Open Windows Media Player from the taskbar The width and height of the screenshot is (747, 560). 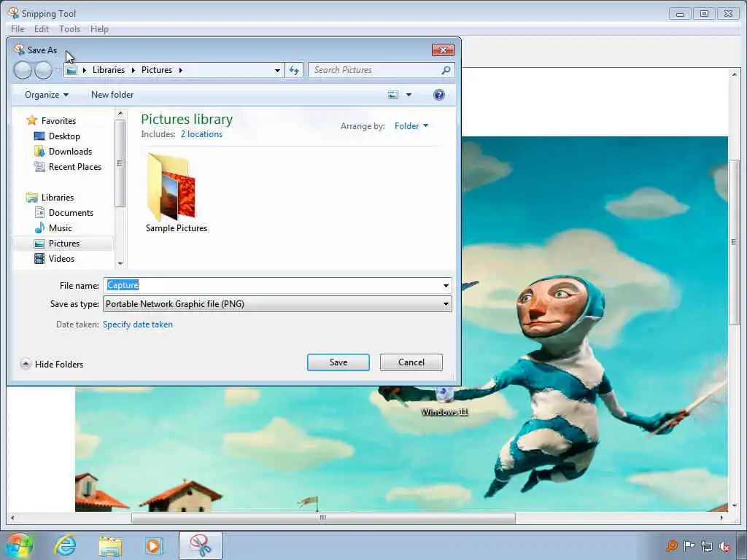point(154,545)
